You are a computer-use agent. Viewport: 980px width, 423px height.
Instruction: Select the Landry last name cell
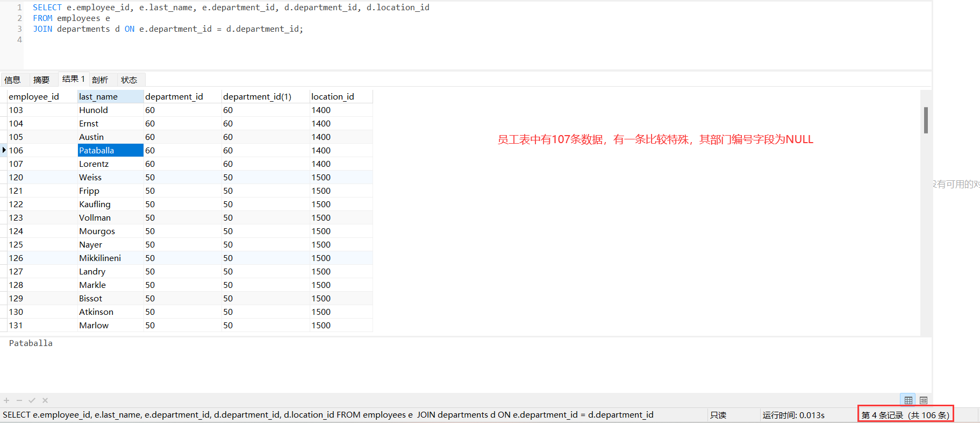[110, 271]
